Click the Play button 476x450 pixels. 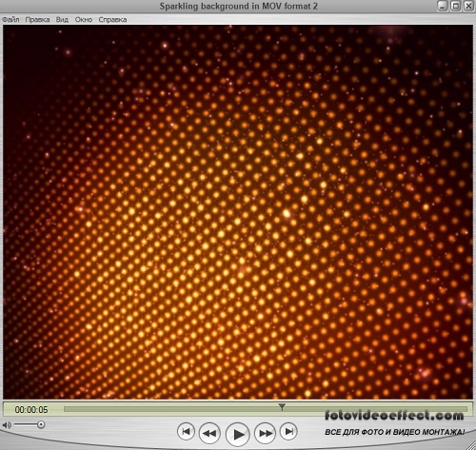(x=237, y=434)
